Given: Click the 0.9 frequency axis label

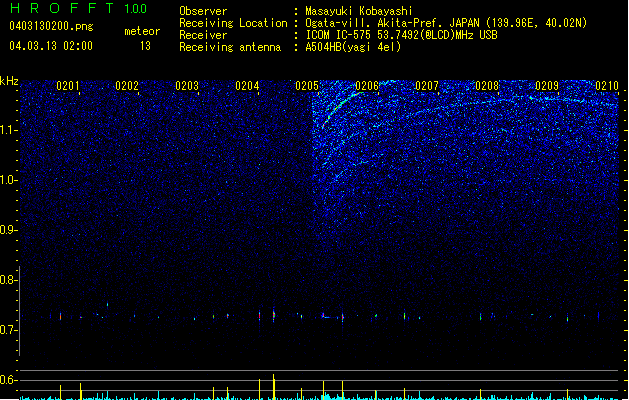Looking at the screenshot, I should [9, 230].
